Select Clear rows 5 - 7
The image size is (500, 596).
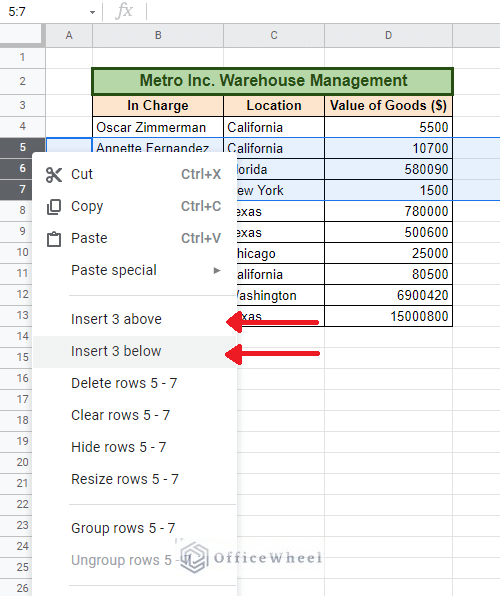coord(135,415)
